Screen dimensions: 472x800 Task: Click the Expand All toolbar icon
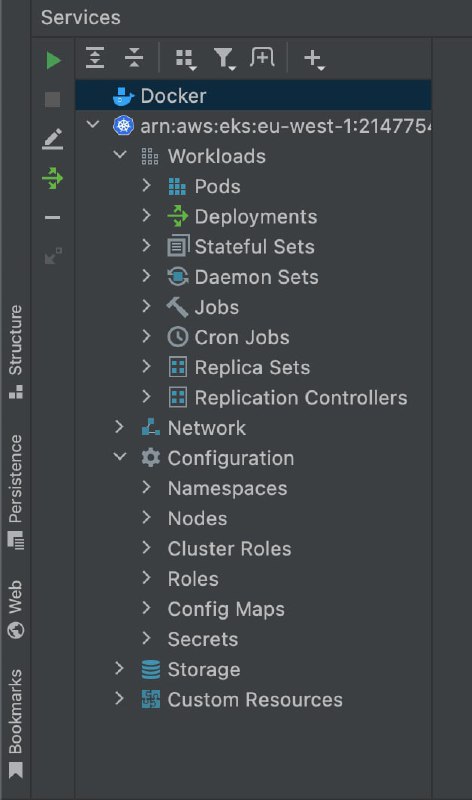pyautogui.click(x=95, y=58)
